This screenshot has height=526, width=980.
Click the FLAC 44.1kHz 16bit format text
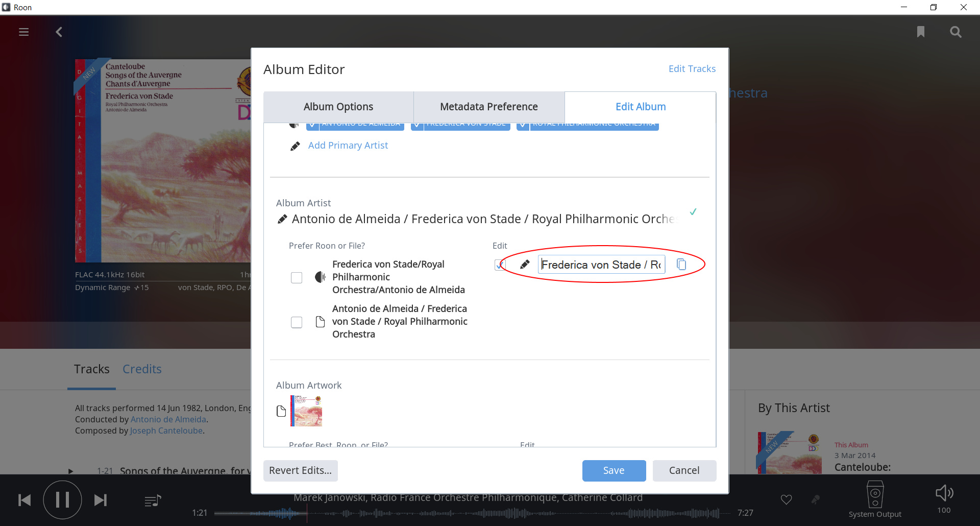[x=110, y=275]
